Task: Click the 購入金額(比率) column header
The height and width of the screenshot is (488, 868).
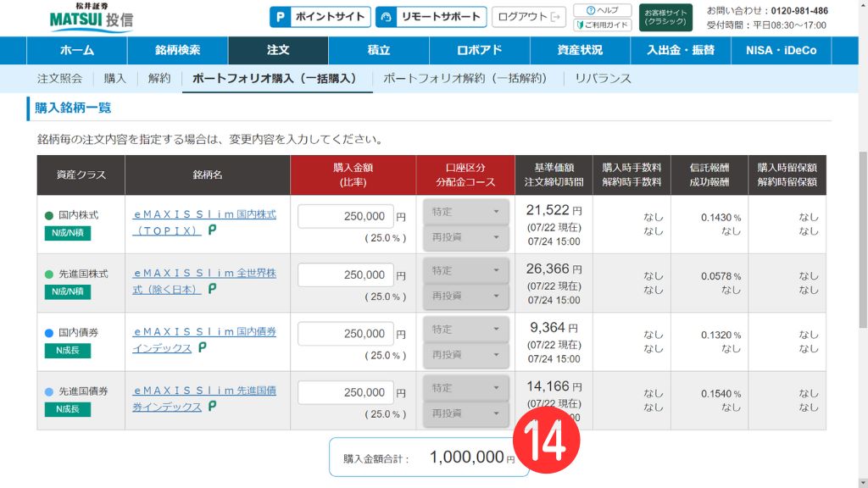Action: 353,175
